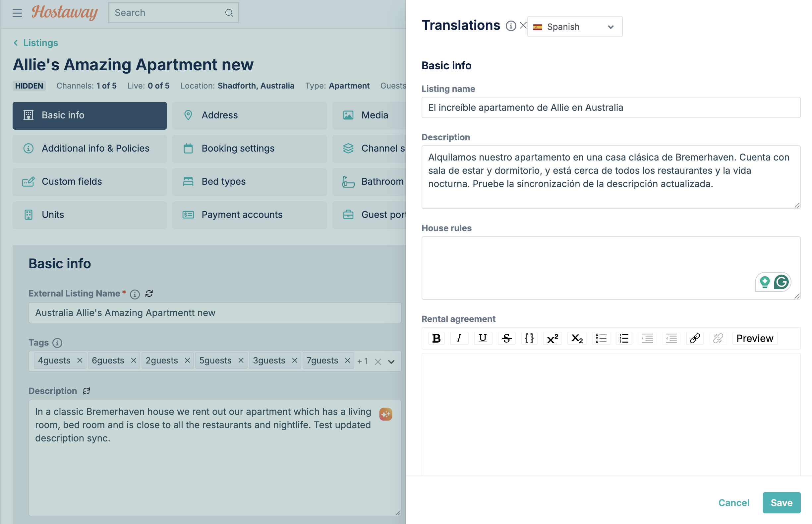Image resolution: width=812 pixels, height=524 pixels.
Task: Switch to the Booking settings tab
Action: pos(250,148)
